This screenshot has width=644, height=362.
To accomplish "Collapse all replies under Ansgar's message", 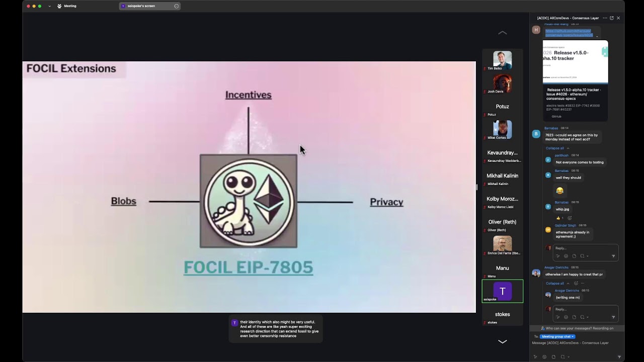I will [x=557, y=283].
